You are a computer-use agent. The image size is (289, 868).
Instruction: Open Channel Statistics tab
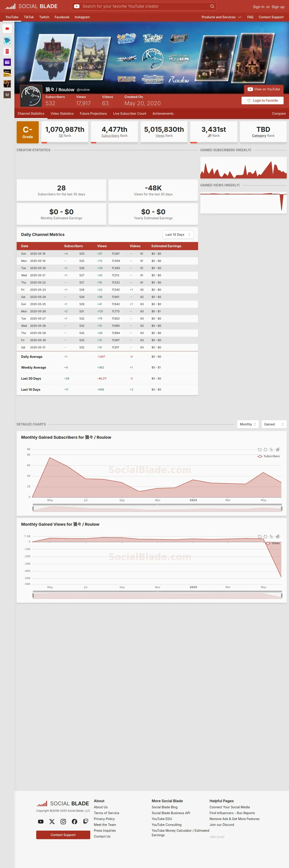pyautogui.click(x=31, y=114)
